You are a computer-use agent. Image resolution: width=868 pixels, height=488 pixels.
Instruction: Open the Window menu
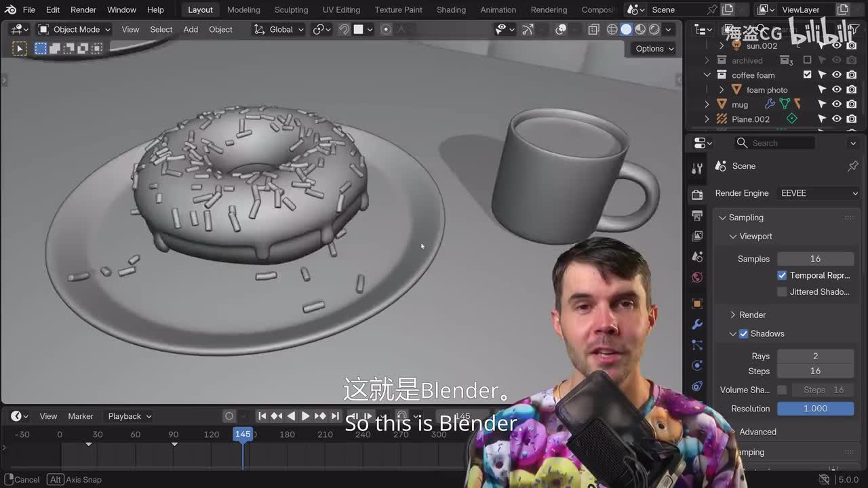coord(122,9)
